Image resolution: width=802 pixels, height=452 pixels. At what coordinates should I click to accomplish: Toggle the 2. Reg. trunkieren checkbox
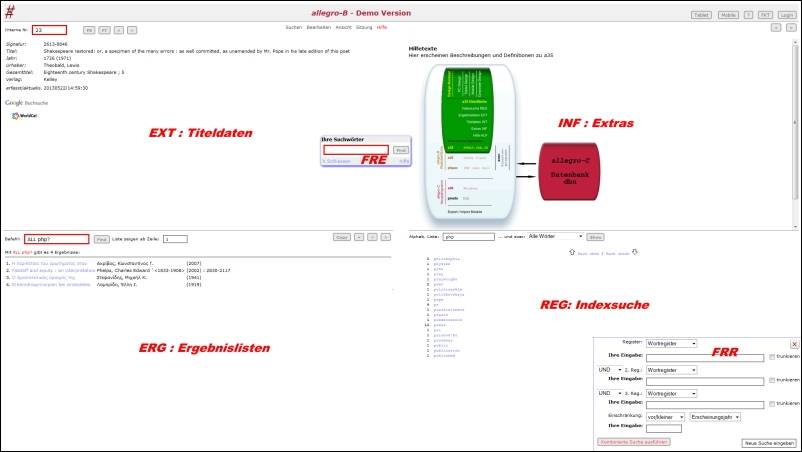[772, 380]
